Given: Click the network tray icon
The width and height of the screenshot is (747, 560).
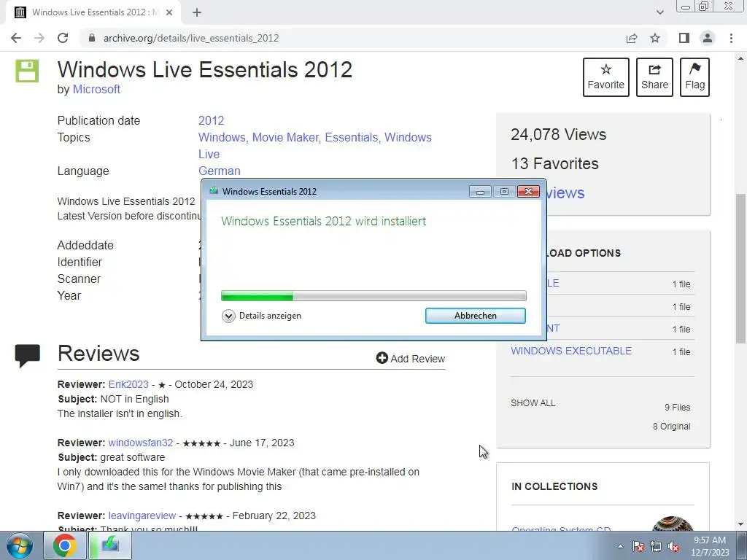Looking at the screenshot, I should point(656,546).
